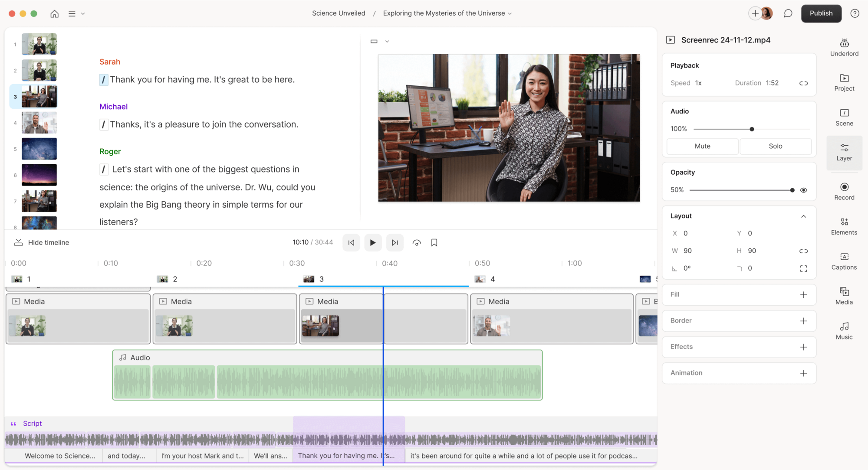Select scene 5 thumbnail in the left panel
This screenshot has height=470, width=868.
pos(39,149)
